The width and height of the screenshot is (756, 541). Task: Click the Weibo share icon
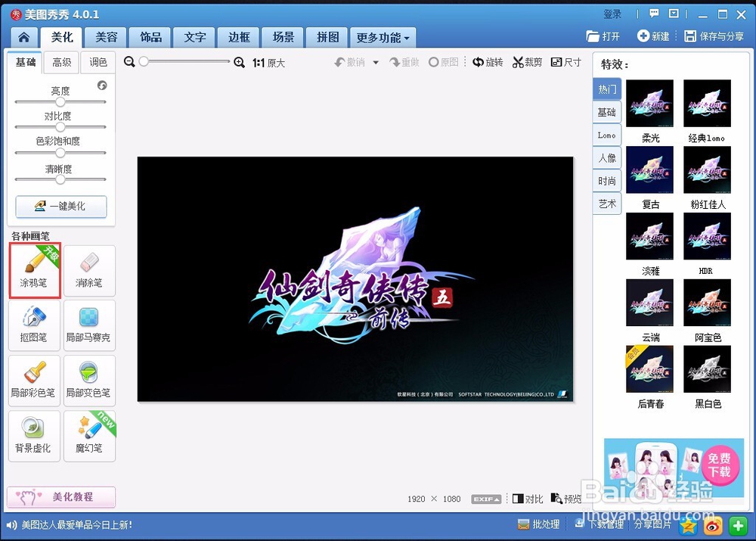tap(713, 526)
